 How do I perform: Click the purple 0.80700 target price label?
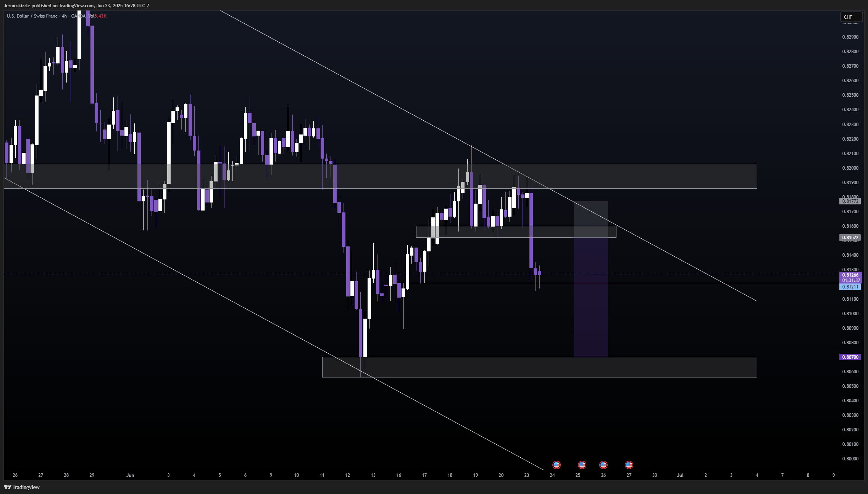click(850, 357)
